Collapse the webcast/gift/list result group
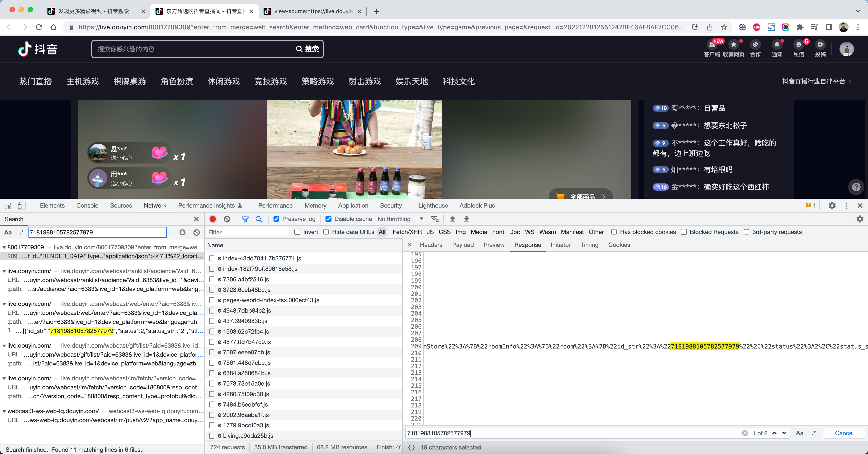The image size is (868, 454). tap(4, 346)
